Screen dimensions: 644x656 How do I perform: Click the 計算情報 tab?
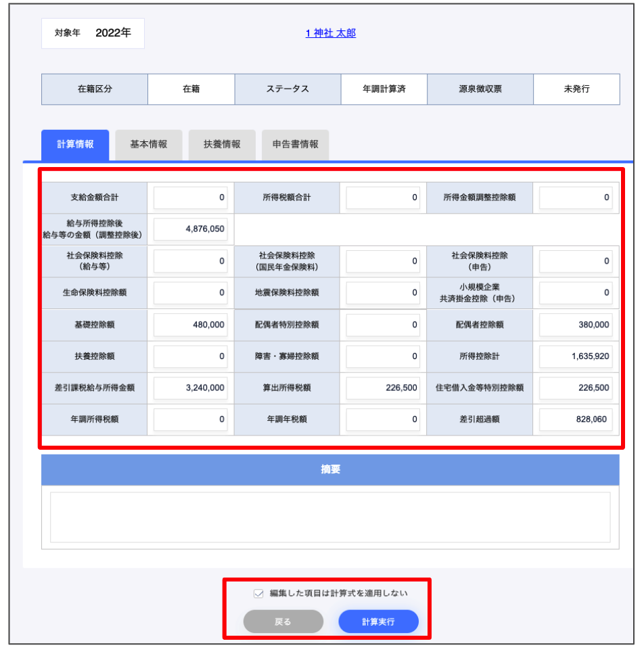point(75,145)
